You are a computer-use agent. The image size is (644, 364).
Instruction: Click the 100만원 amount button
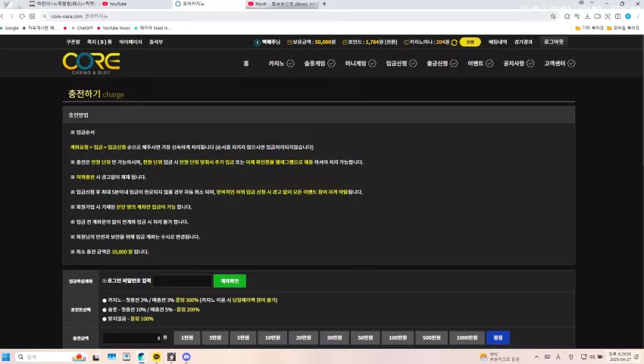click(398, 337)
